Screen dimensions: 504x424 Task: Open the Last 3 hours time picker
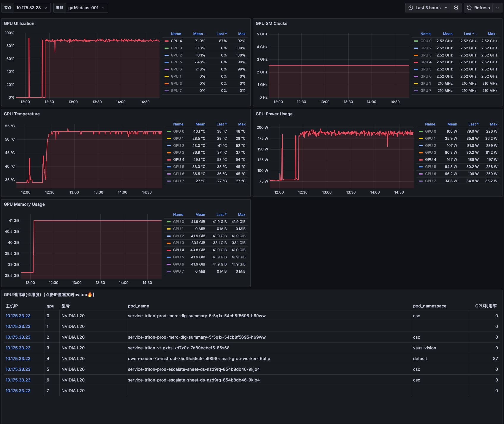[428, 8]
